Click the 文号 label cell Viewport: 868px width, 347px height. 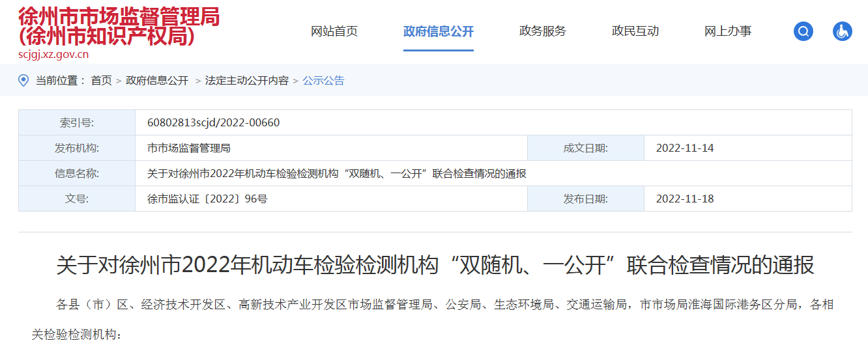click(x=77, y=199)
